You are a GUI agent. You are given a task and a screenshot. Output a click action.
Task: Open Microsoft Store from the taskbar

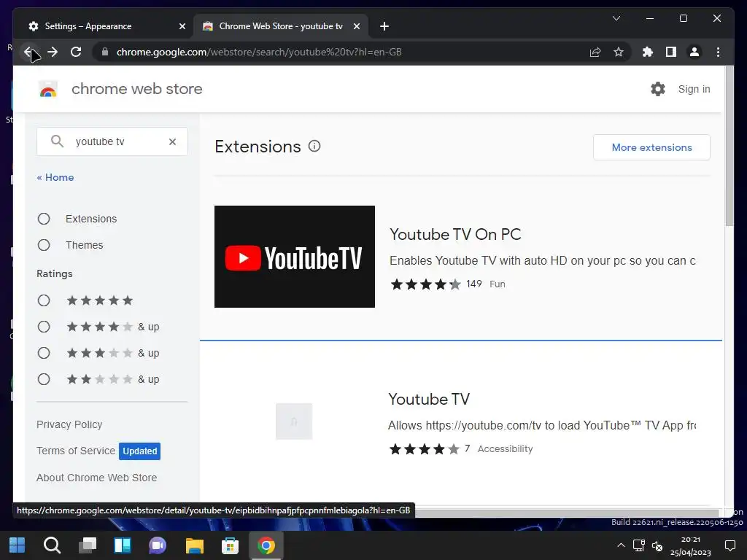(x=230, y=545)
